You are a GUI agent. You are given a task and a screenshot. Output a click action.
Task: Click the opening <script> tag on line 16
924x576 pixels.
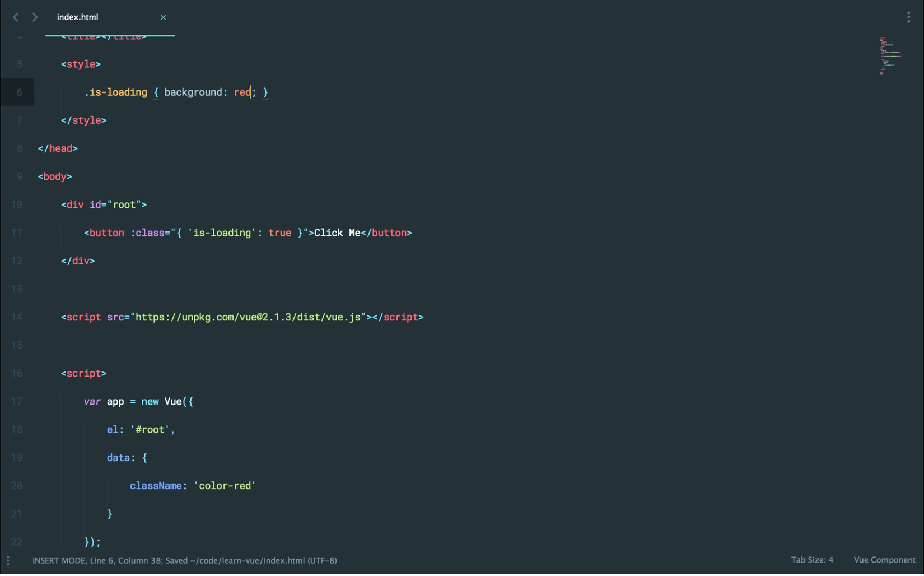[84, 373]
